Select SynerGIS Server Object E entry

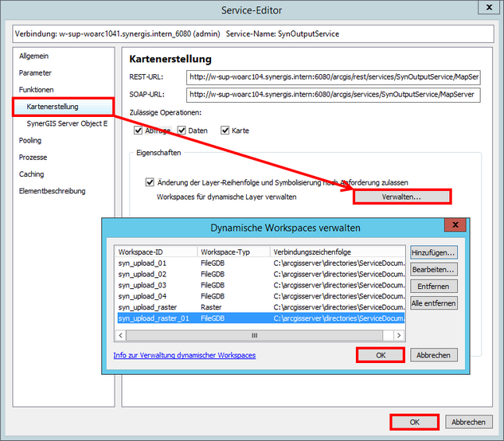pos(67,123)
